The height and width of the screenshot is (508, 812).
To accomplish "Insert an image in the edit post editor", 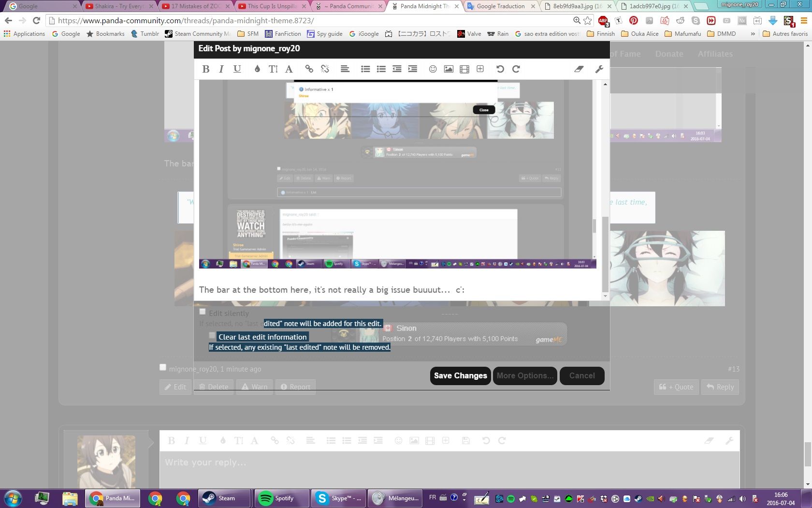I will click(449, 69).
